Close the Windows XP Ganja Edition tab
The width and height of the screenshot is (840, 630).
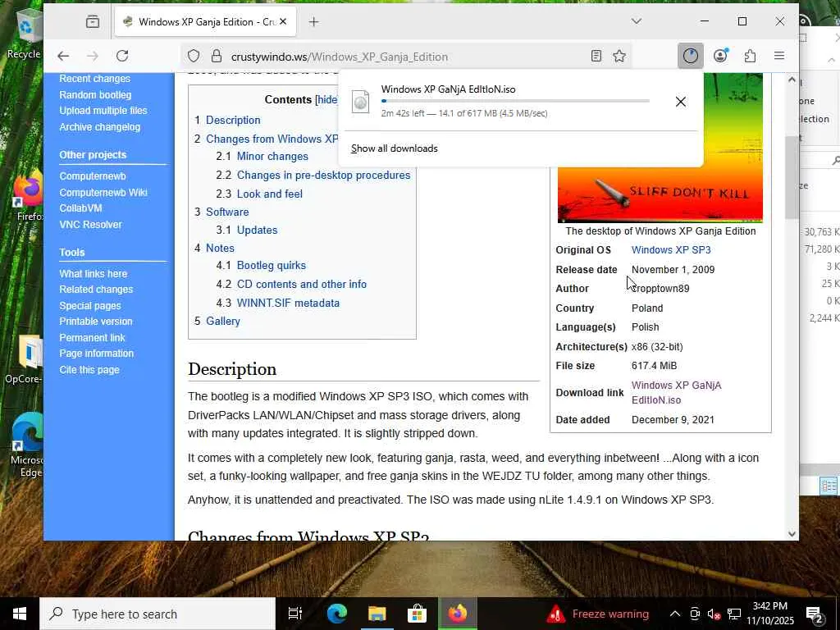[283, 21]
